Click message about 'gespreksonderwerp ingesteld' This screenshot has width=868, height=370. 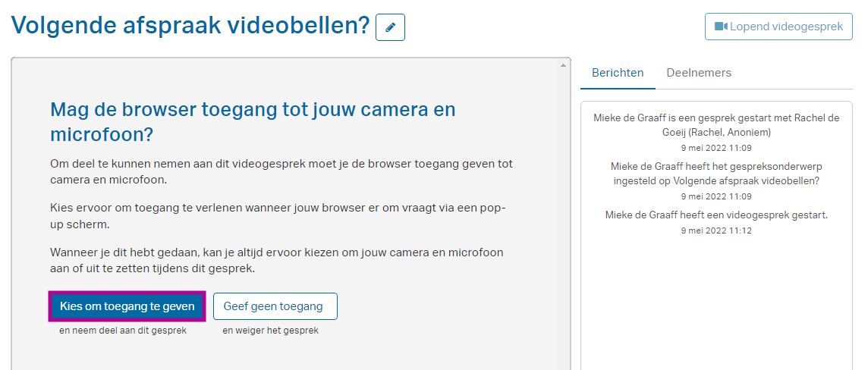click(716, 174)
